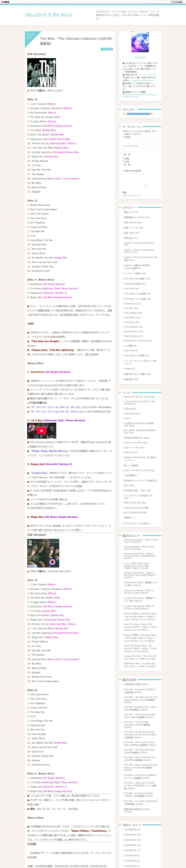Open the 2024年12月 (6) archive
This screenshot has width=186, height=868.
132,856
